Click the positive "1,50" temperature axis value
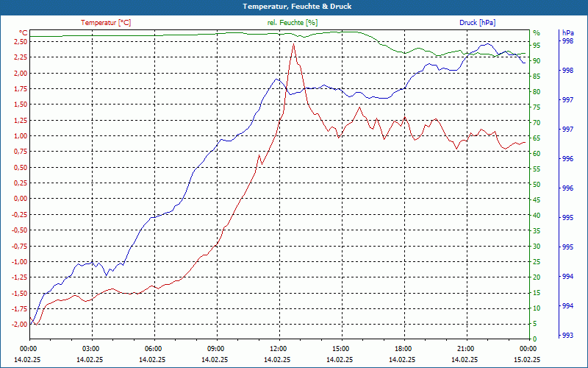 pos(21,105)
